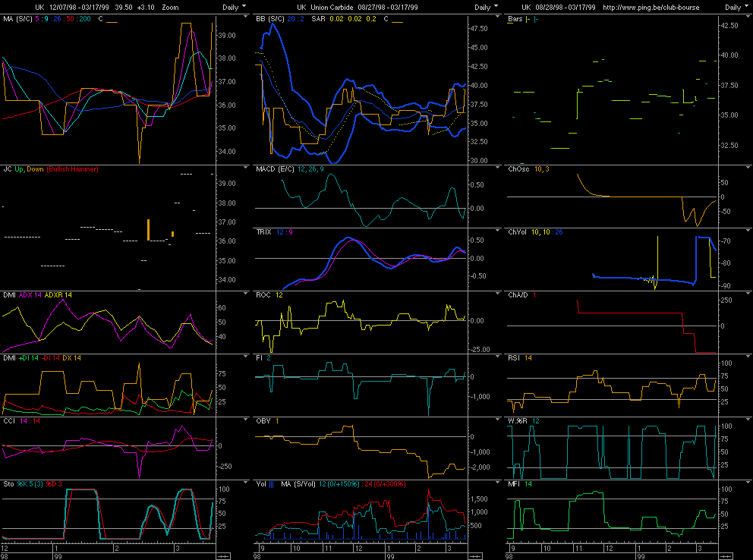This screenshot has height=560, width=753.
Task: Click the time-scale arrows icon under left chart
Action: [223, 556]
